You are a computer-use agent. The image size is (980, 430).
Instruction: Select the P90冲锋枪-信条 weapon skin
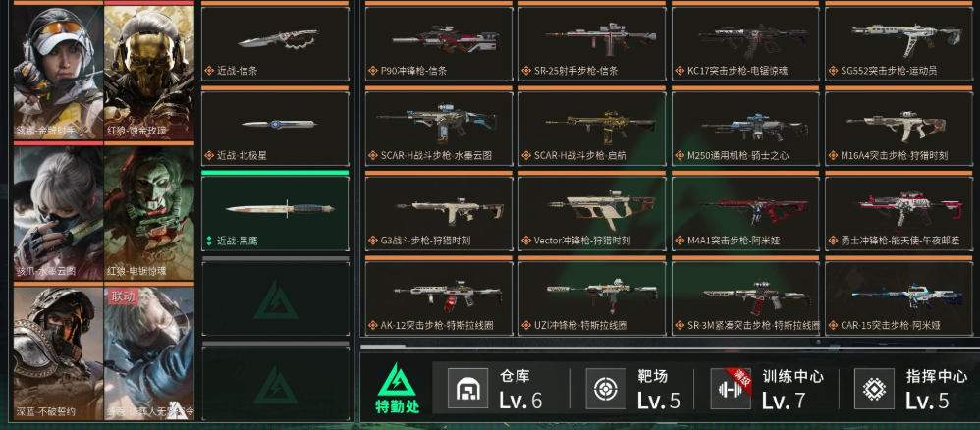[438, 44]
